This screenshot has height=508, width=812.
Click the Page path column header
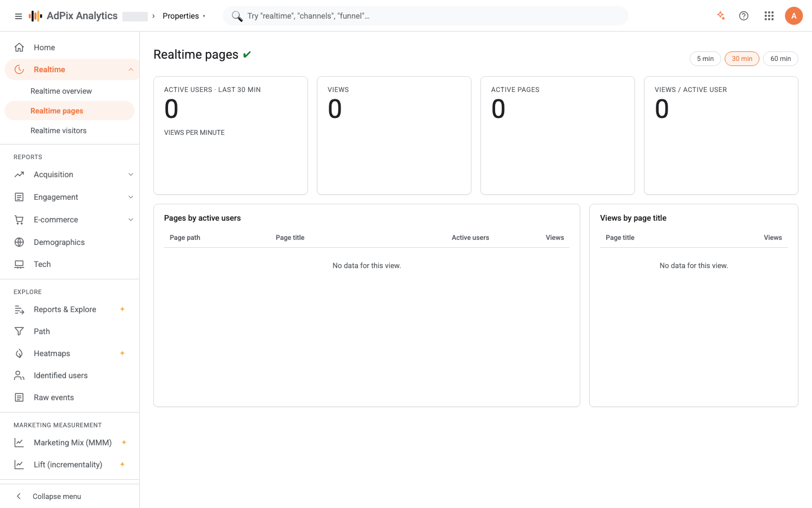coord(185,238)
